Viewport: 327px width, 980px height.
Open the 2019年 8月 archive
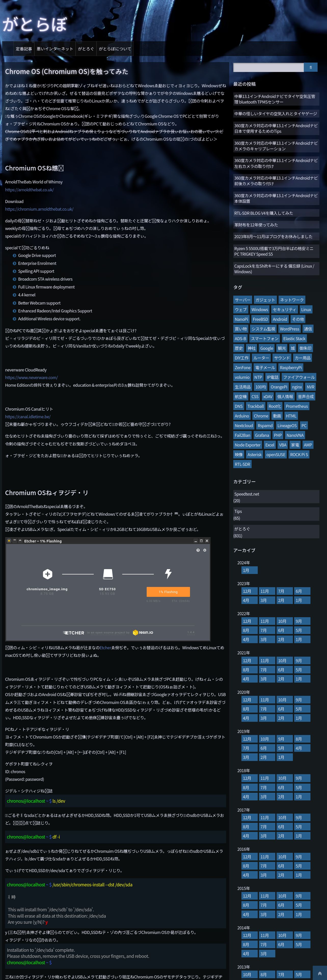pyautogui.click(x=302, y=739)
